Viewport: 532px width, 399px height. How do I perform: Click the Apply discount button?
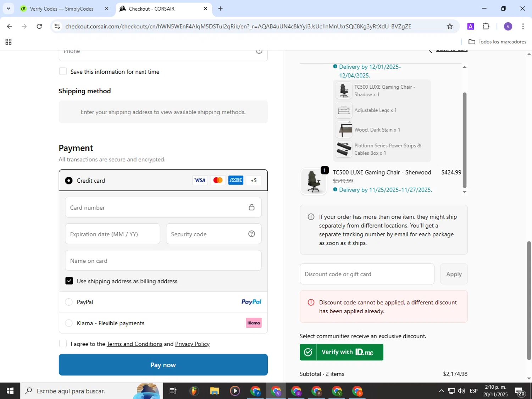(454, 274)
